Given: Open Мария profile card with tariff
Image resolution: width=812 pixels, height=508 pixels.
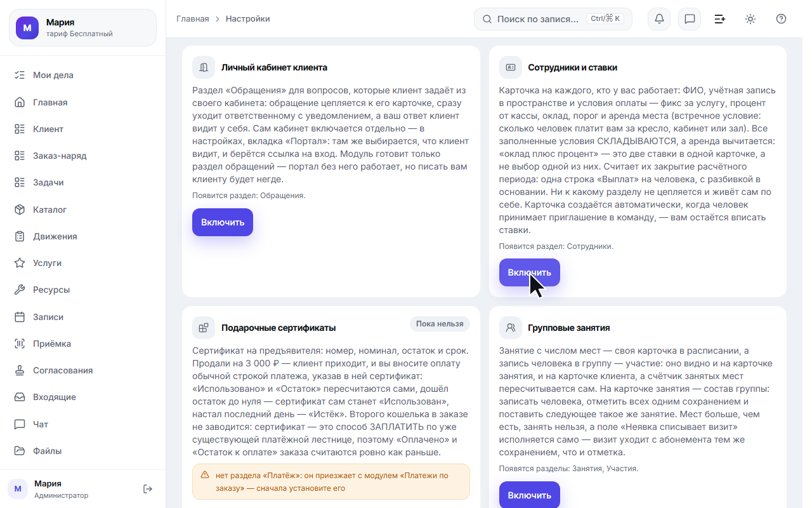Looking at the screenshot, I should tap(82, 28).
